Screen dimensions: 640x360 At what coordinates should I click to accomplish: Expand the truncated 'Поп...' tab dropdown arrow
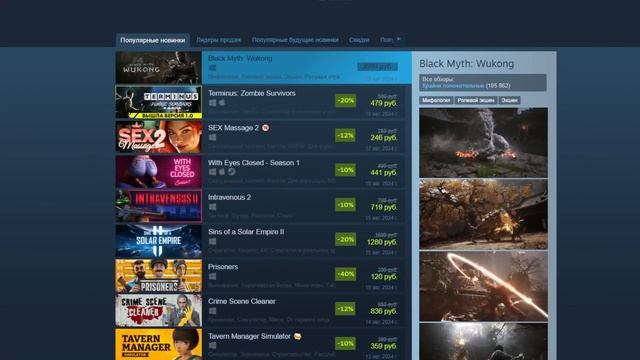tap(399, 39)
